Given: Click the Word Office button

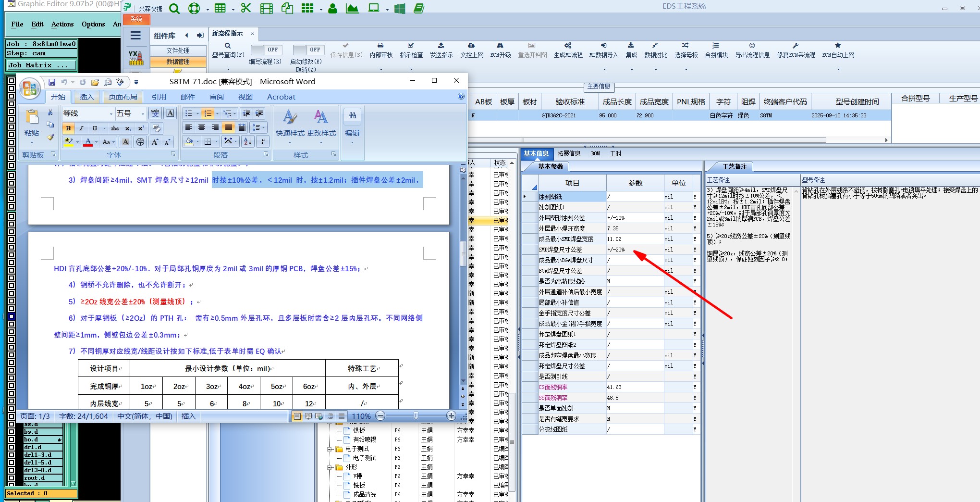Looking at the screenshot, I should [x=30, y=89].
